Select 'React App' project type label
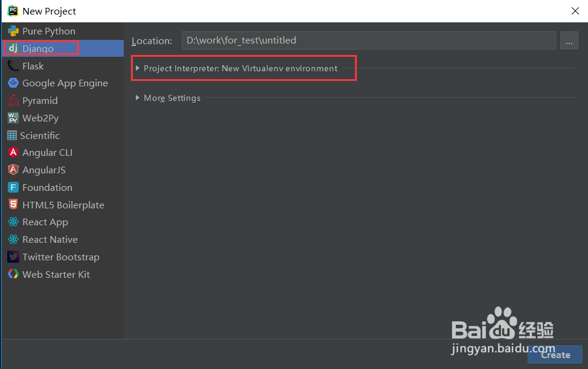 click(x=45, y=222)
